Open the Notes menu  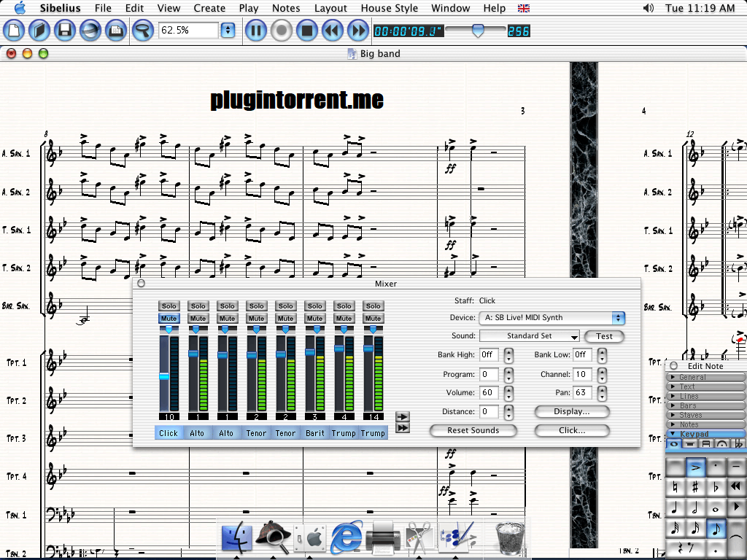(x=286, y=8)
